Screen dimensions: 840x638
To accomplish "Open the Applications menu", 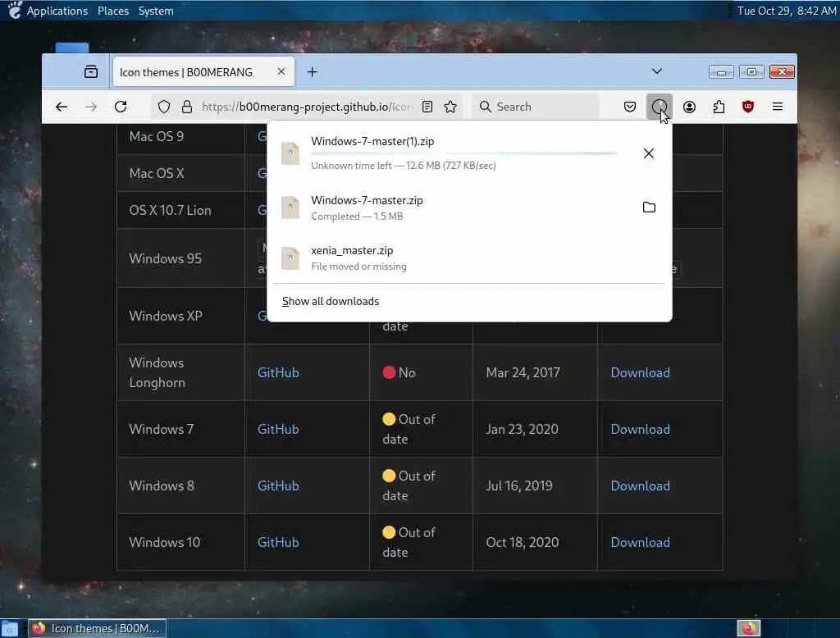I will click(57, 11).
